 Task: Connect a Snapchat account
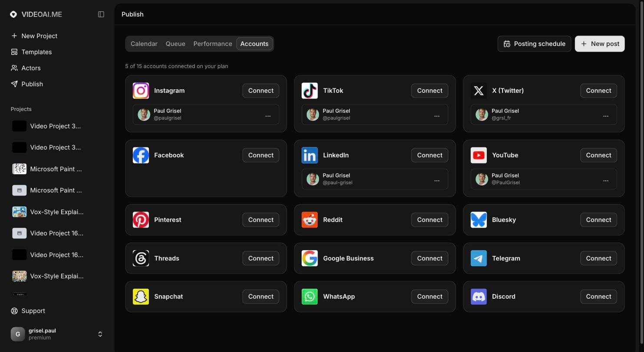pos(261,297)
